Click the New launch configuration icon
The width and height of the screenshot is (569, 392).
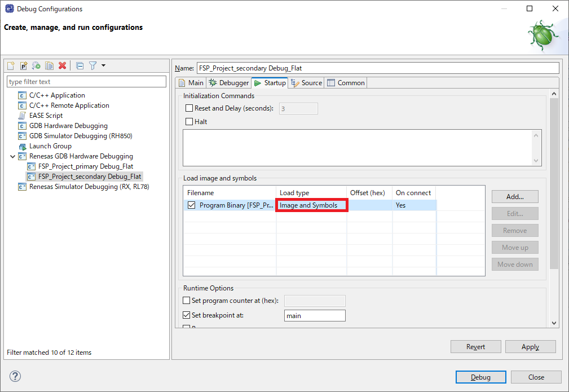tap(11, 66)
